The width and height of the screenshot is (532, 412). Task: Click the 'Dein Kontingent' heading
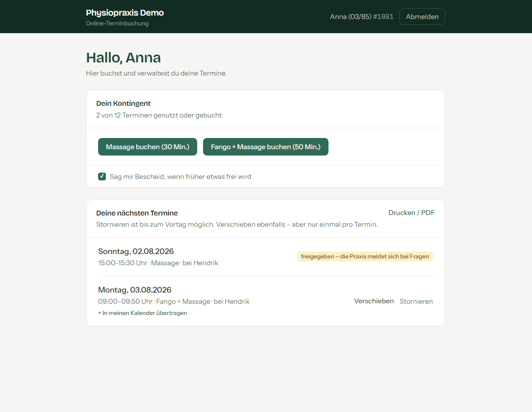123,103
